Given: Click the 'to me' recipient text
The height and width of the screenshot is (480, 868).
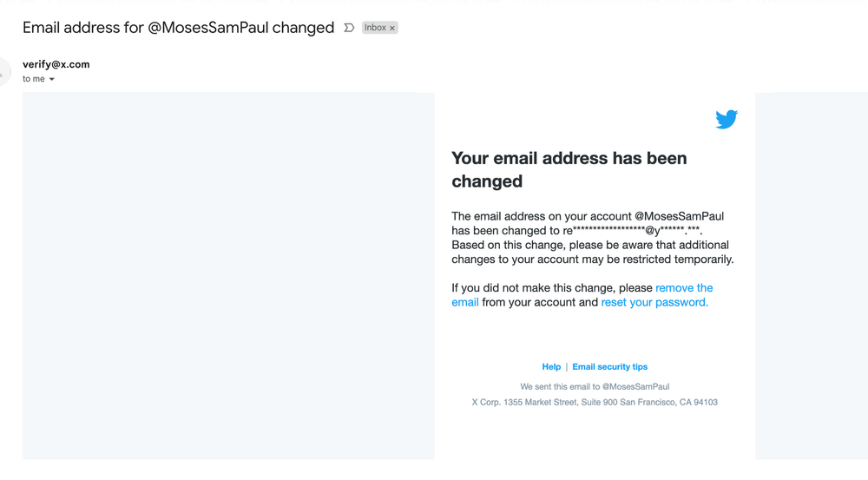Looking at the screenshot, I should point(34,79).
